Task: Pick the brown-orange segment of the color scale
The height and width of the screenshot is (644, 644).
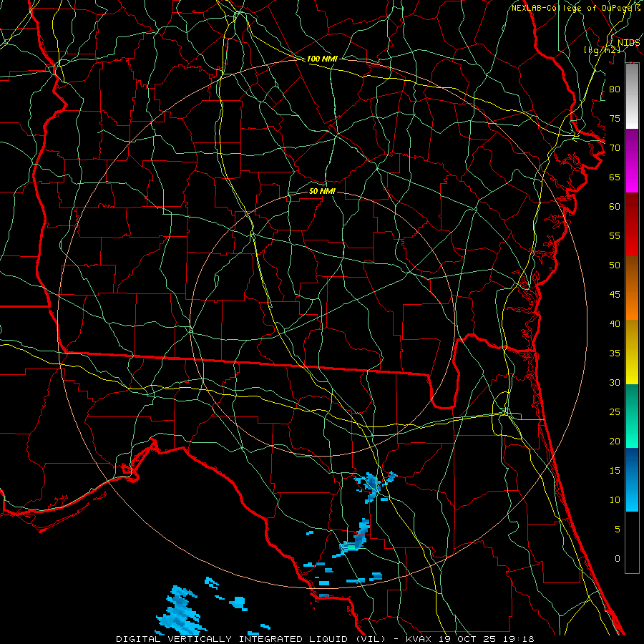Action: click(632, 288)
